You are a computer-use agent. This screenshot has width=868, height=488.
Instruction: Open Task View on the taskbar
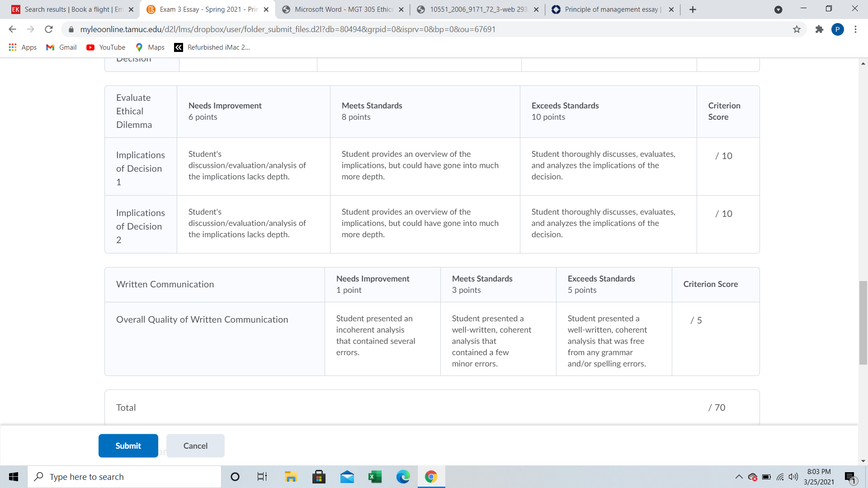[262, 477]
